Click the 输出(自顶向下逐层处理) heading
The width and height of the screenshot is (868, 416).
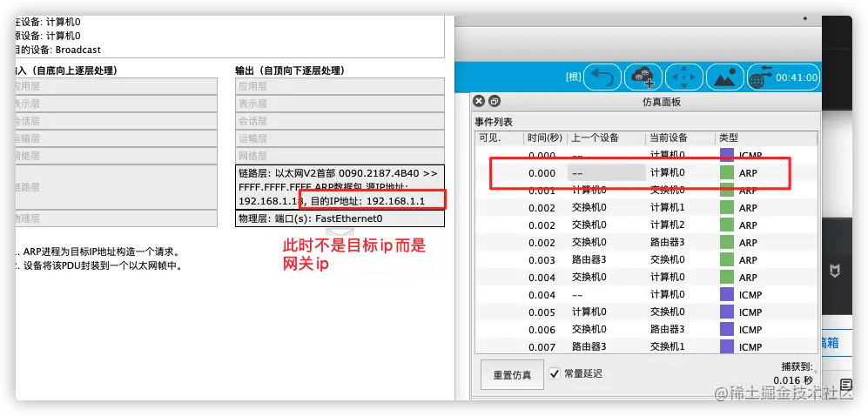click(290, 70)
